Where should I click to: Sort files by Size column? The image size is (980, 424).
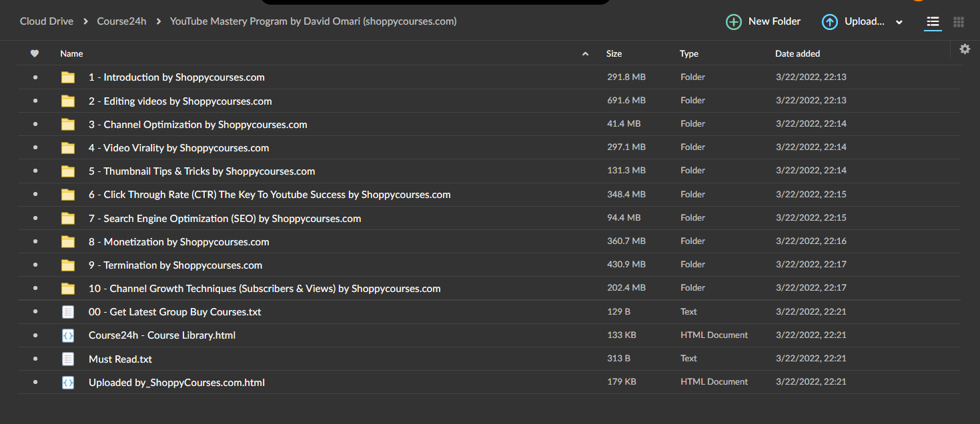pos(614,53)
